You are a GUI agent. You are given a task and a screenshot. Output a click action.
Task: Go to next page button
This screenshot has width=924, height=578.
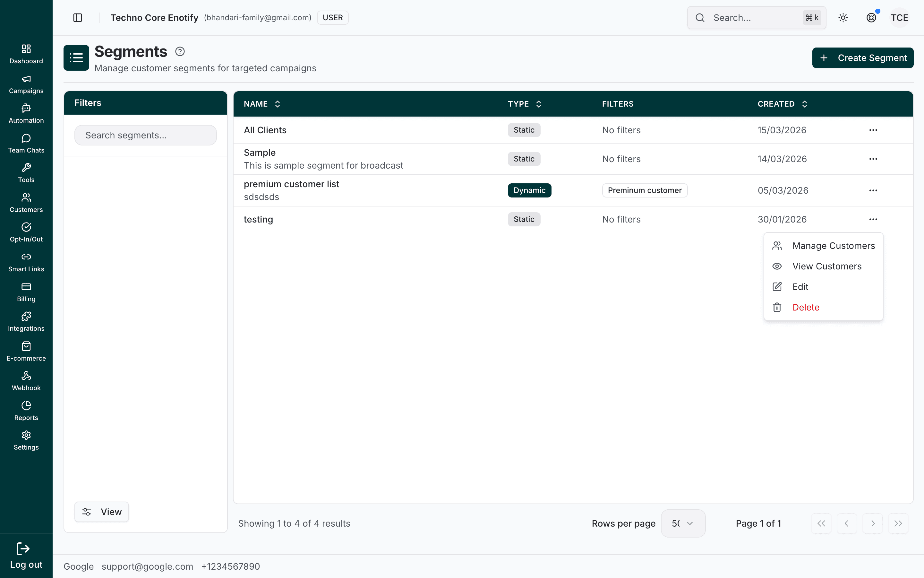[872, 523]
